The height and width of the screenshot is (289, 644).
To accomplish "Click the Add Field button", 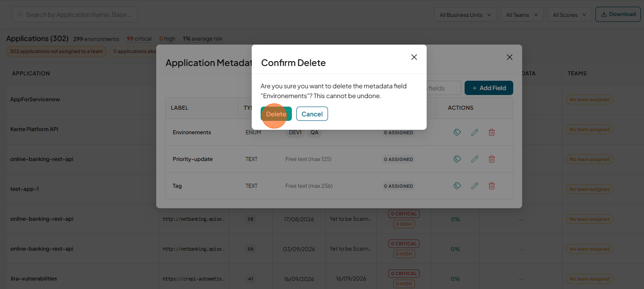I will click(x=489, y=88).
